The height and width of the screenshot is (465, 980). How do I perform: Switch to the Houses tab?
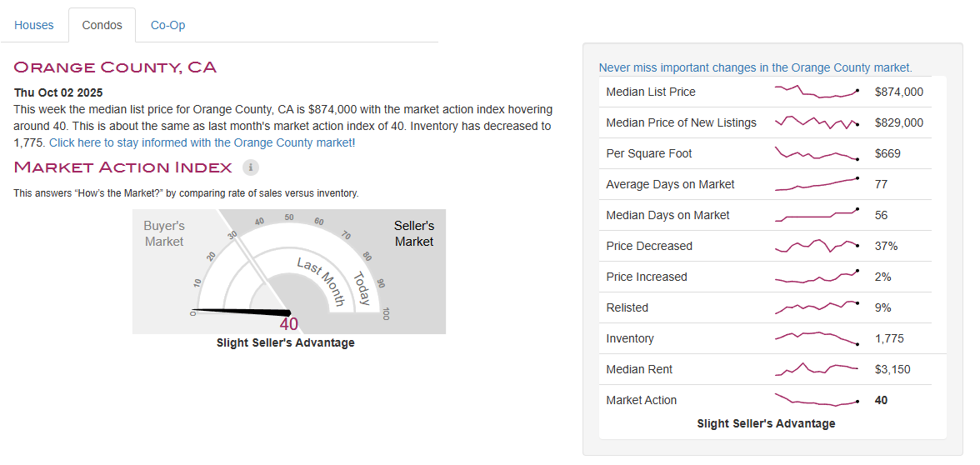coord(34,25)
